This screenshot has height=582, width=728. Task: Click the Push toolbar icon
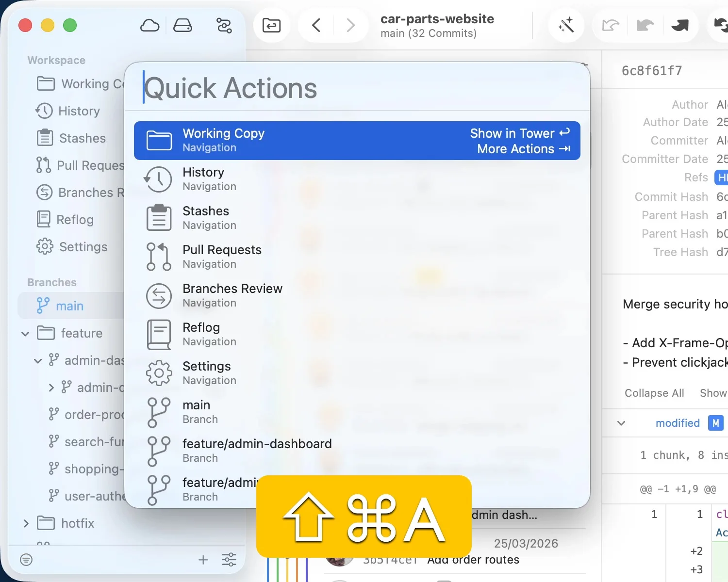pyautogui.click(x=680, y=25)
